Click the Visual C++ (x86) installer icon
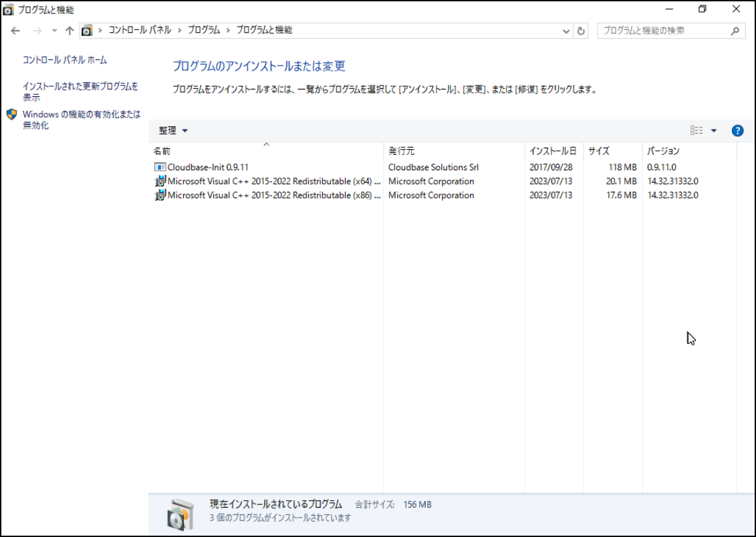756x537 pixels. 160,195
